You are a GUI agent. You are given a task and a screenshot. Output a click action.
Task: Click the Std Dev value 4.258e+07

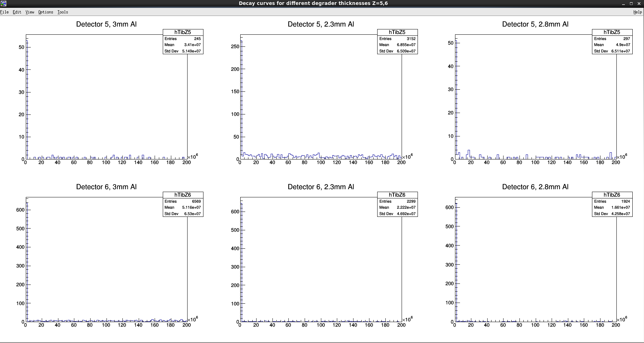click(x=621, y=214)
